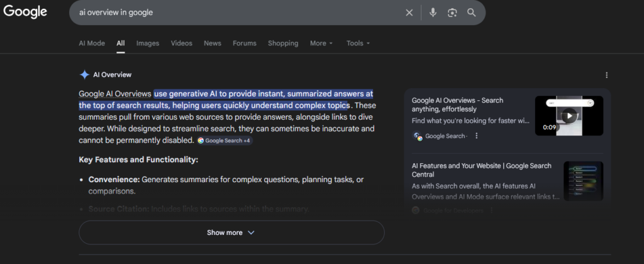644x264 pixels.
Task: Click the AI Overview sparkle icon
Action: coord(84,75)
